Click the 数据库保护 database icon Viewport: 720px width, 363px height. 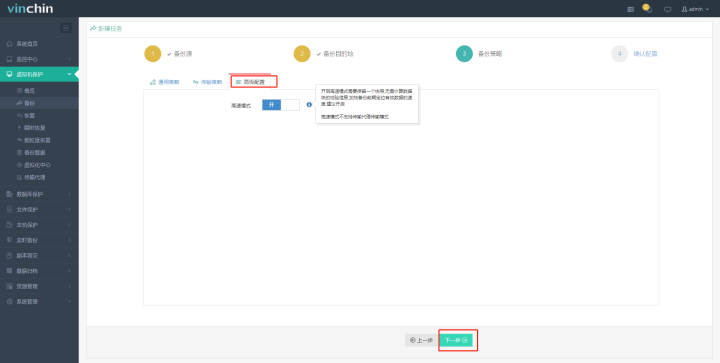10,194
